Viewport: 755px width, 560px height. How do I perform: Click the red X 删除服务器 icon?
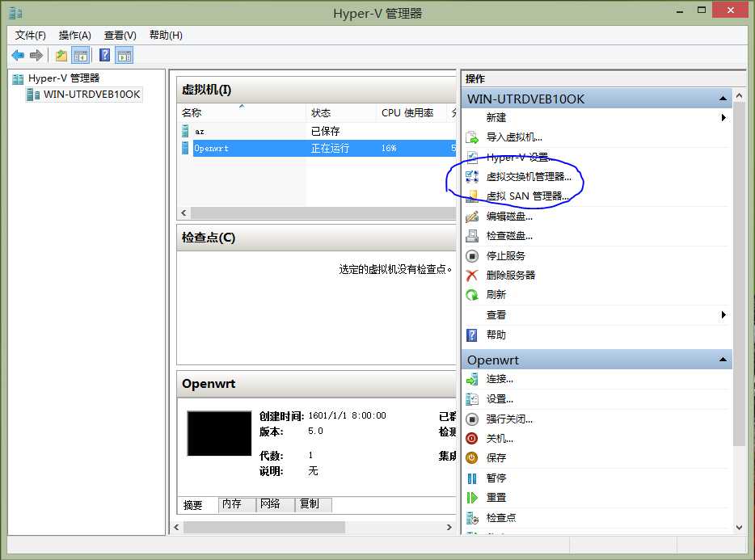[x=472, y=276]
